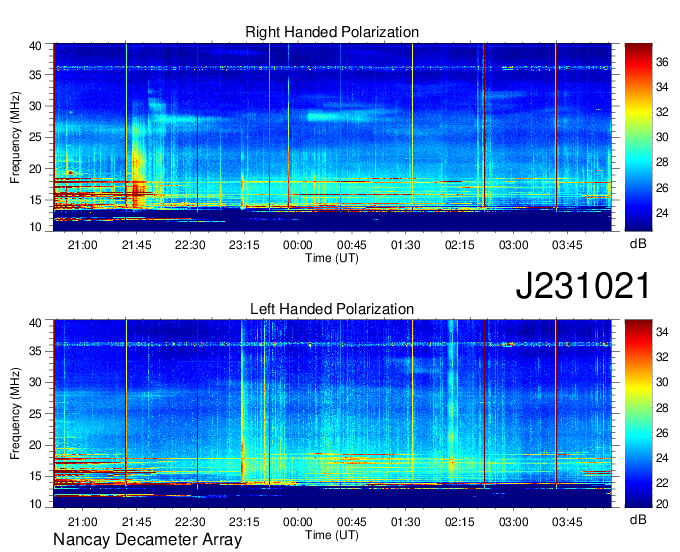The image size is (680, 552).
Task: Click the 22:30 tick label on top plot
Action: pos(190,245)
